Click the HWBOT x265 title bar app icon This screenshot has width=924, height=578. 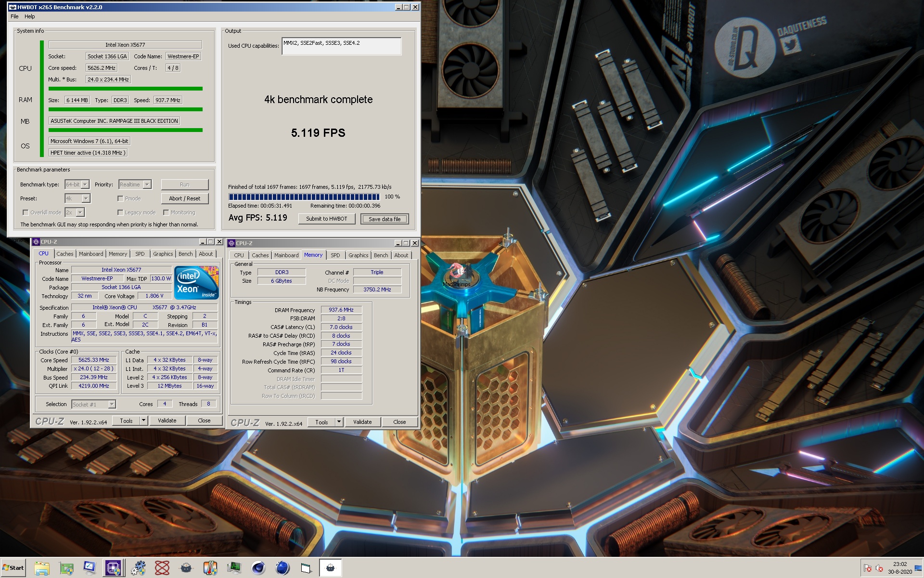click(x=13, y=7)
